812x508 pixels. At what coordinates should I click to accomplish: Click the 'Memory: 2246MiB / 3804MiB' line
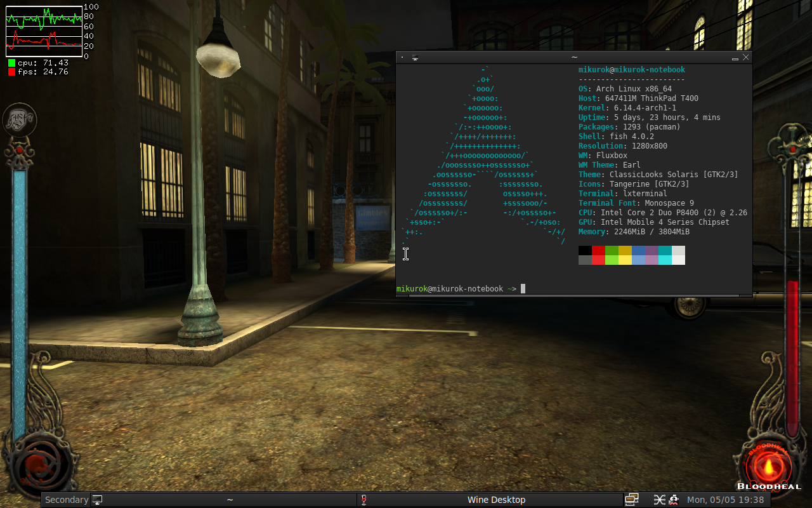(x=634, y=232)
